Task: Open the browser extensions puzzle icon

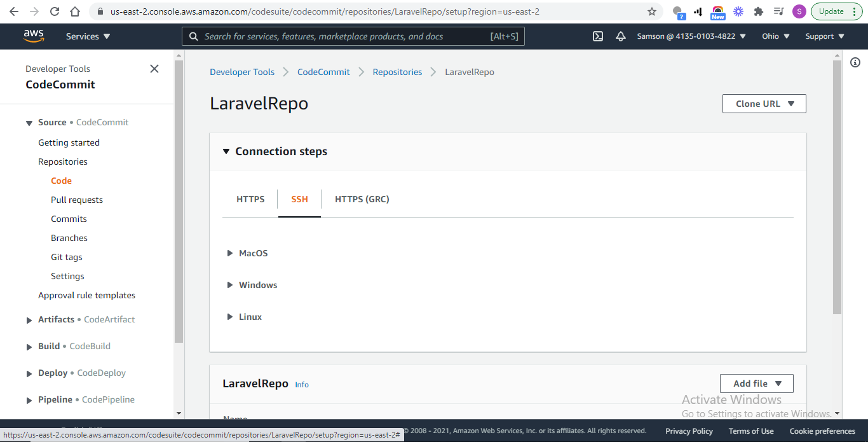Action: 758,11
